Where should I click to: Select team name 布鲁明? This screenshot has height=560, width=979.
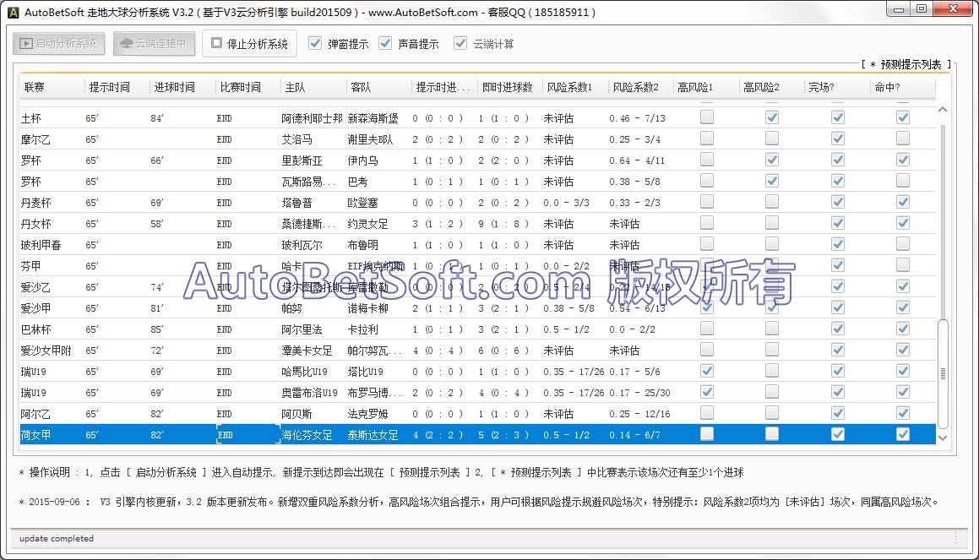(362, 245)
